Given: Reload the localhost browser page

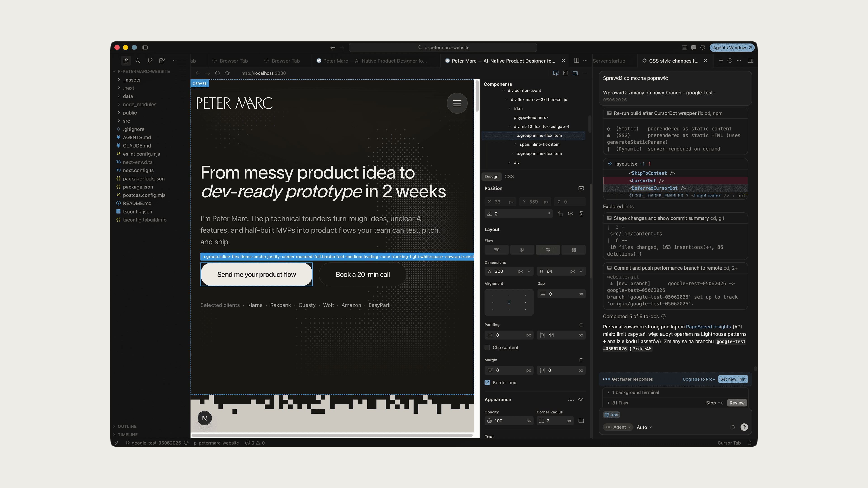Looking at the screenshot, I should tap(217, 73).
